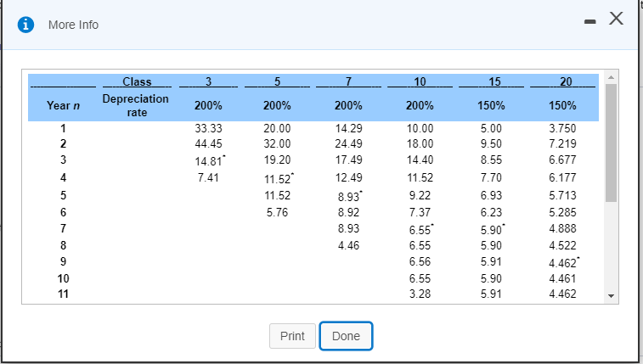643x364 pixels.
Task: Select the class 10 column header
Action: point(420,81)
